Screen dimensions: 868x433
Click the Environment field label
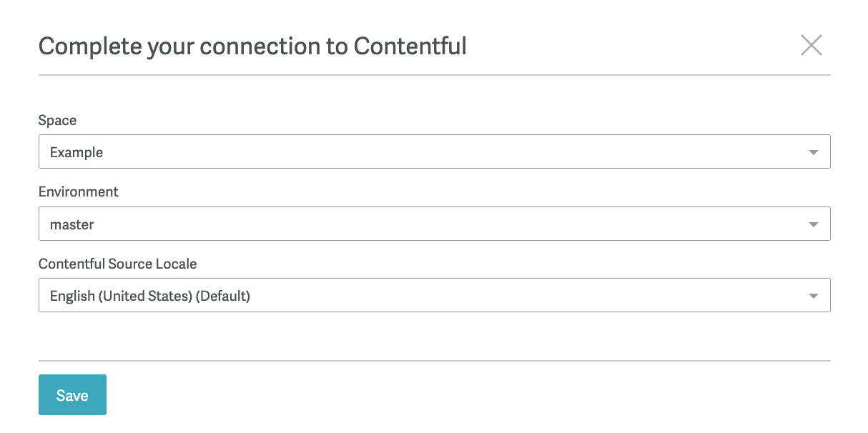79,191
